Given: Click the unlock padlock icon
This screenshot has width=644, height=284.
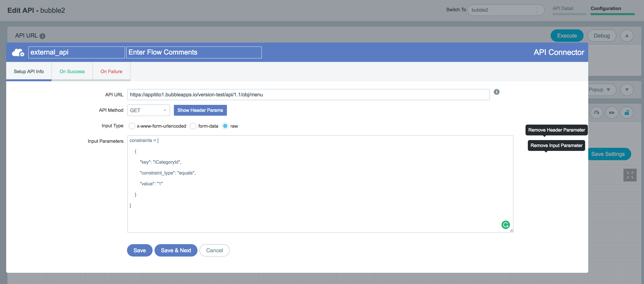Looking at the screenshot, I should pos(627,113).
